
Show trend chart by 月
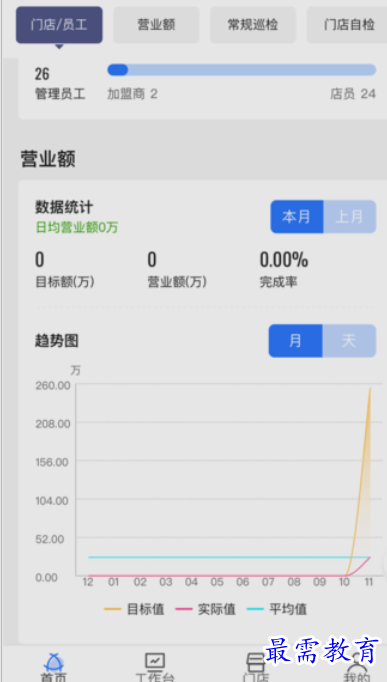[x=295, y=341]
